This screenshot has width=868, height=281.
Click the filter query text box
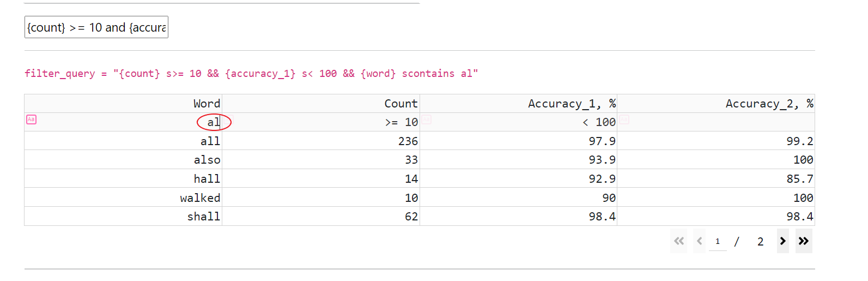(96, 27)
